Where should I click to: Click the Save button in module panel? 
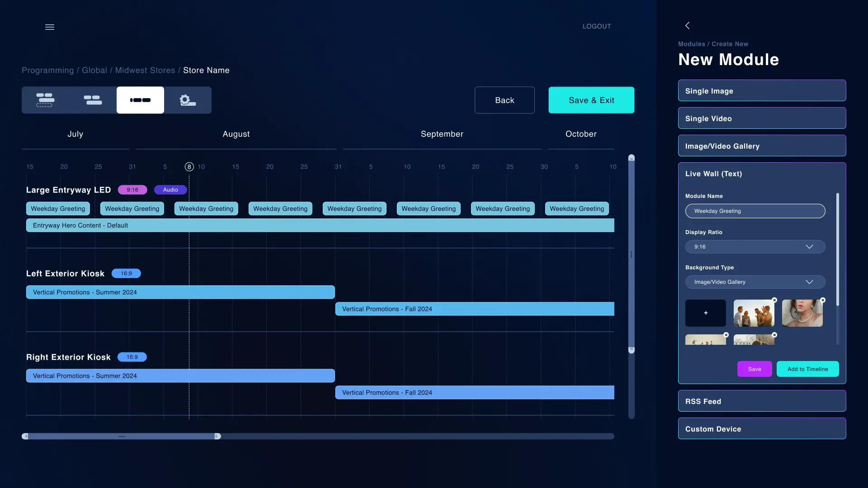point(755,369)
